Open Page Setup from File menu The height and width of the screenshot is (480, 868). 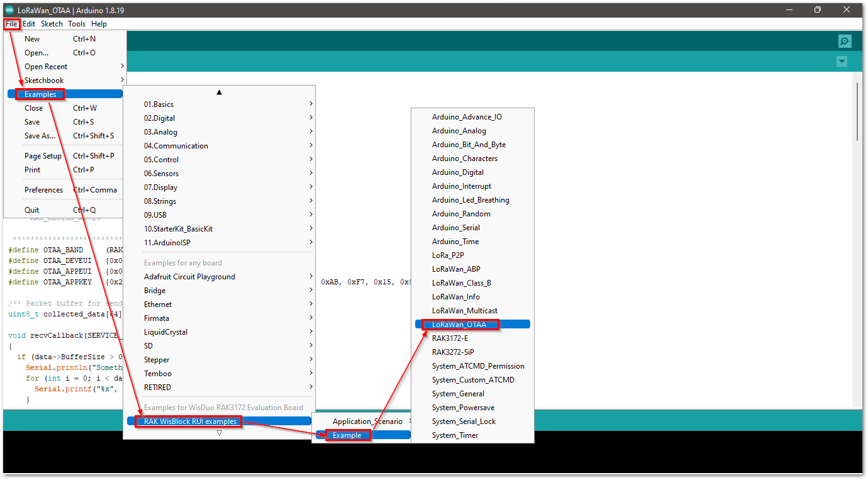tap(65, 156)
